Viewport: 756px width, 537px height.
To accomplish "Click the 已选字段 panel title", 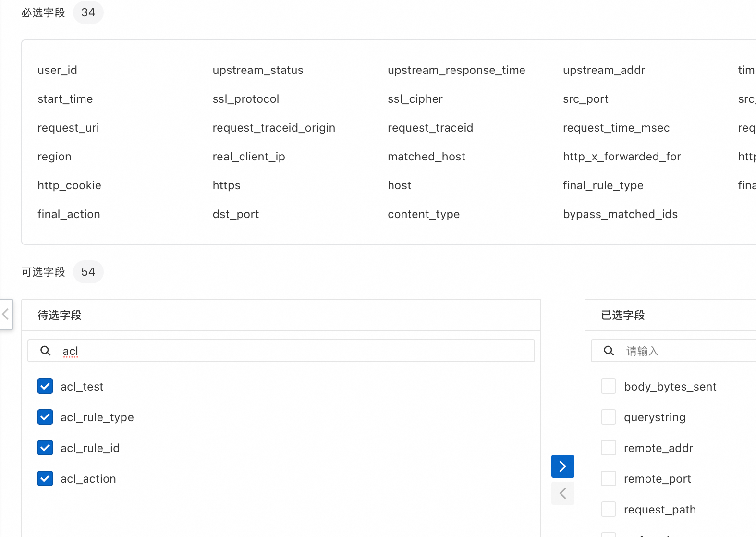I will 623,315.
